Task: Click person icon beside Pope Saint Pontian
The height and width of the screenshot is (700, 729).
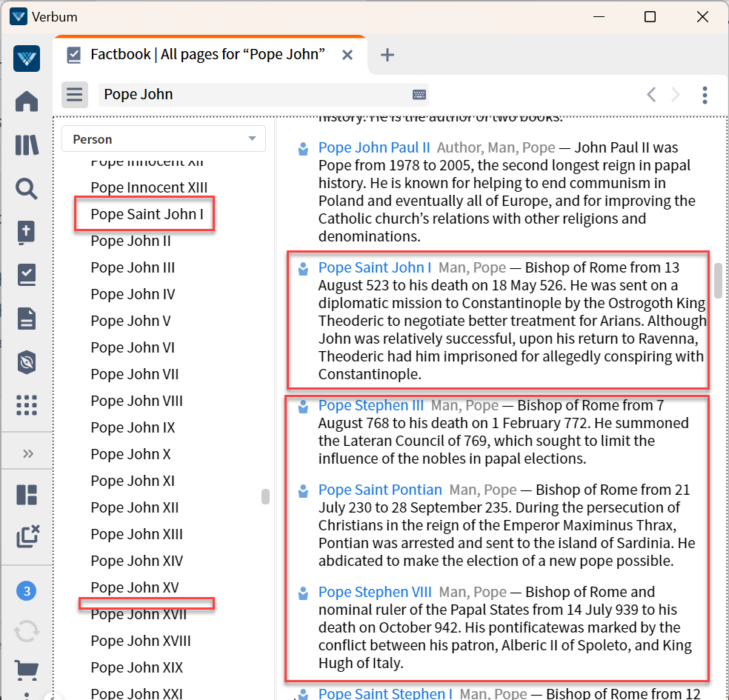Action: click(x=303, y=491)
